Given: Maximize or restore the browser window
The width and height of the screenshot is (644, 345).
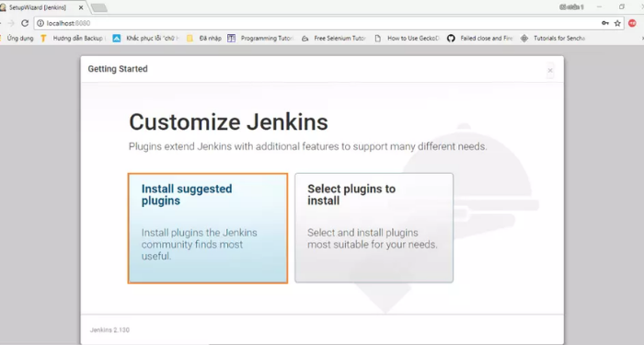Looking at the screenshot, I should [x=621, y=7].
